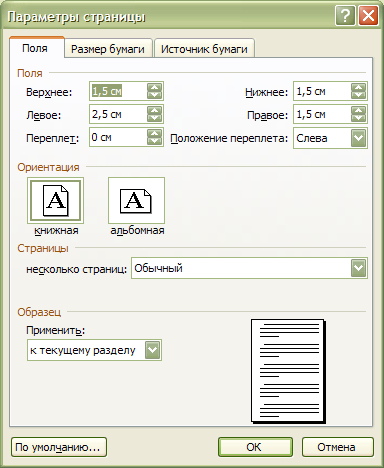
Task: Open the help question mark button
Action: click(x=345, y=16)
